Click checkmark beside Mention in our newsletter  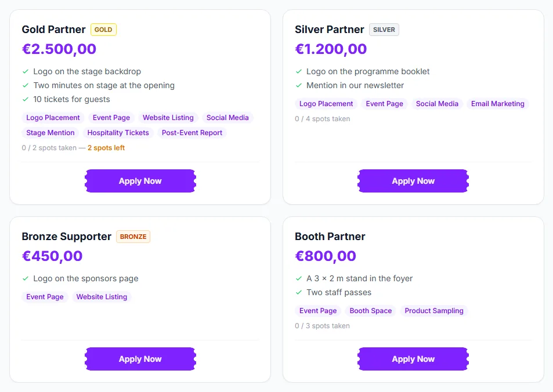pos(299,85)
